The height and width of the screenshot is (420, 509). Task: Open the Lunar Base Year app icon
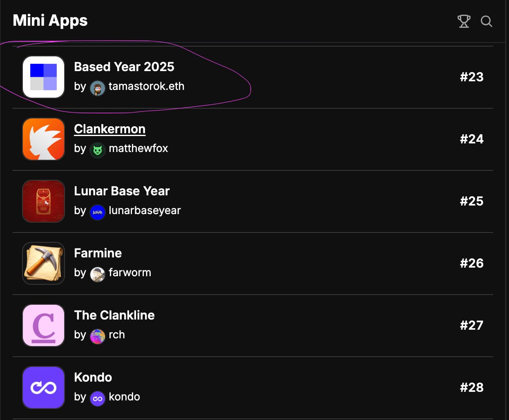coord(43,201)
